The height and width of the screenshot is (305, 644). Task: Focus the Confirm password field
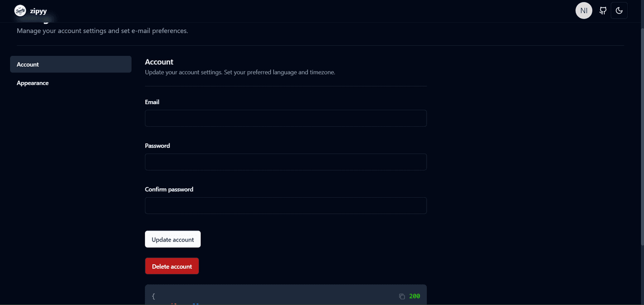click(286, 206)
